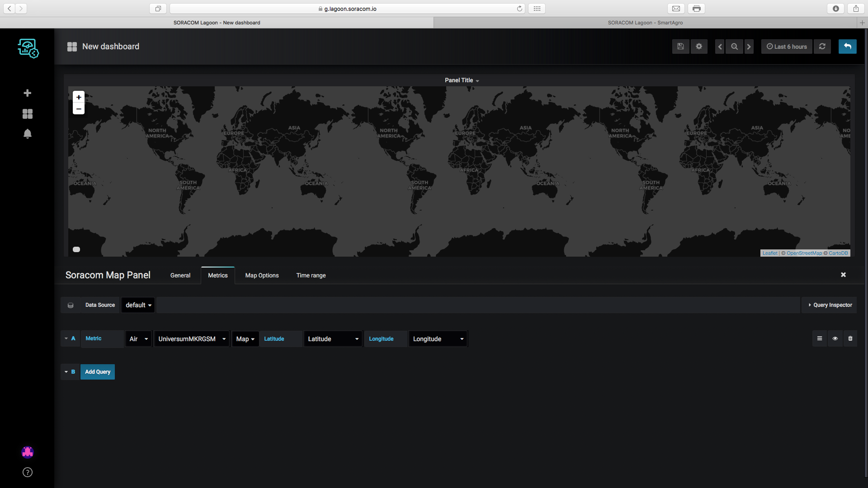The image size is (868, 488).
Task: Open the Dashboards grid icon in sidebar
Action: (x=28, y=114)
